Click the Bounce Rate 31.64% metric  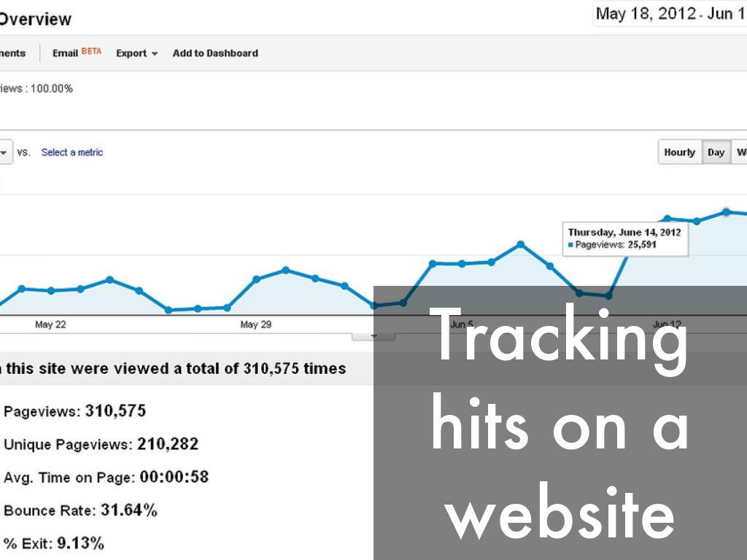80,510
